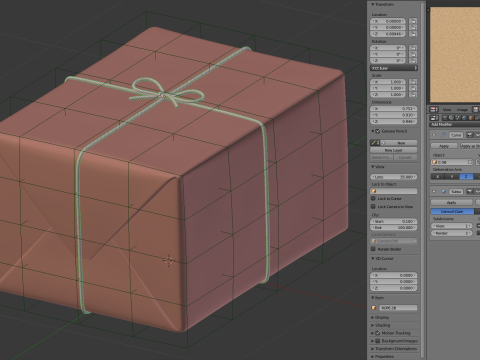Select deformation axis X
Screen dimensions: 480x360
pyautogui.click(x=437, y=177)
